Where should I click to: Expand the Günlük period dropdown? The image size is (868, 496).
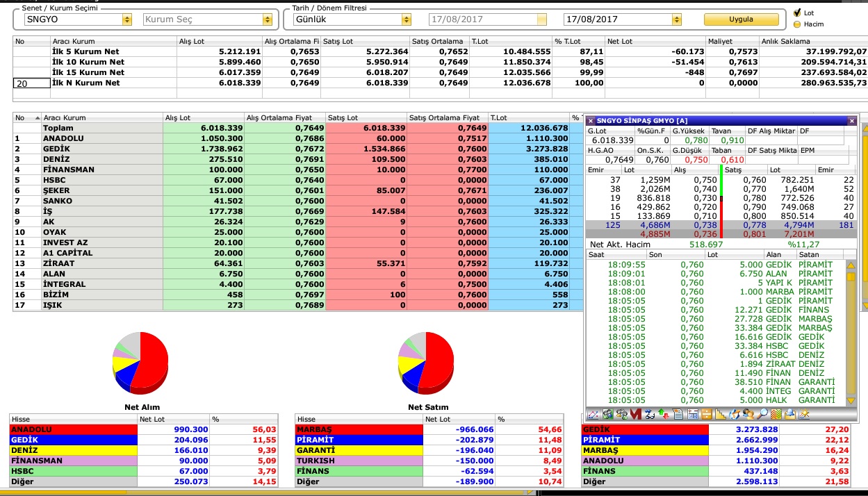[x=406, y=19]
